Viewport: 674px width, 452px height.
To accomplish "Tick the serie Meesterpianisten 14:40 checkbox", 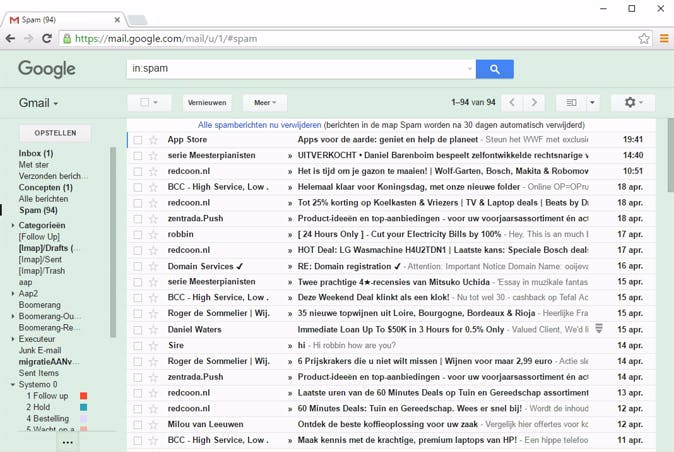I will (138, 156).
